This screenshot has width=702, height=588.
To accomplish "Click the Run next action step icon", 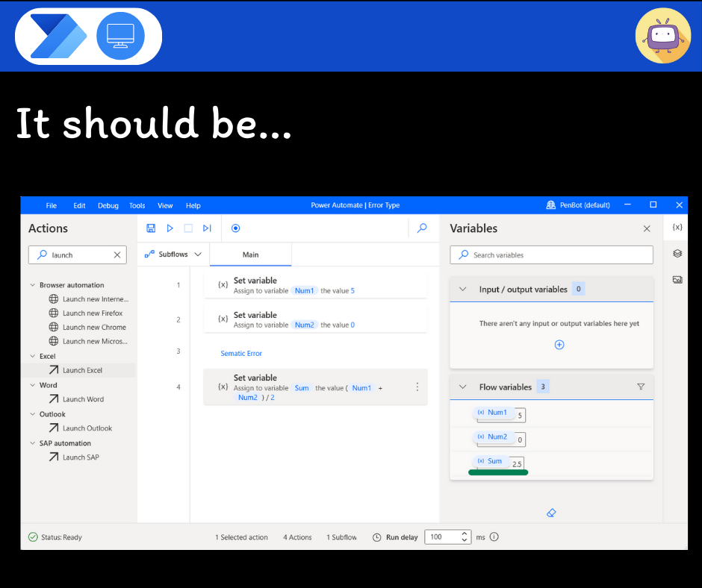I will pos(208,228).
